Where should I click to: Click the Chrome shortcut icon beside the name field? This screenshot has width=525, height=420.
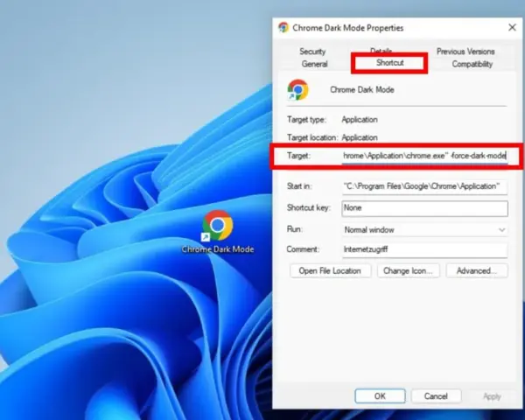pyautogui.click(x=297, y=90)
